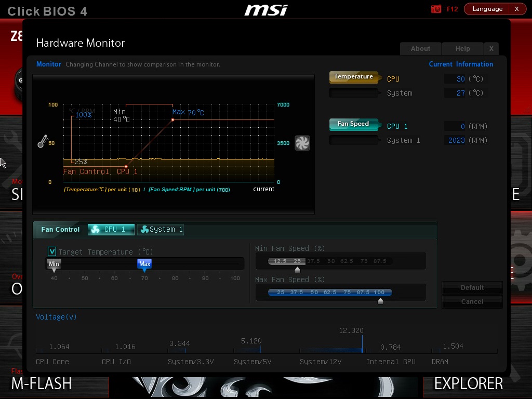Viewport: 532px width, 399px height.
Task: Click the CPU Core voltage 1.064
Action: pyautogui.click(x=59, y=347)
